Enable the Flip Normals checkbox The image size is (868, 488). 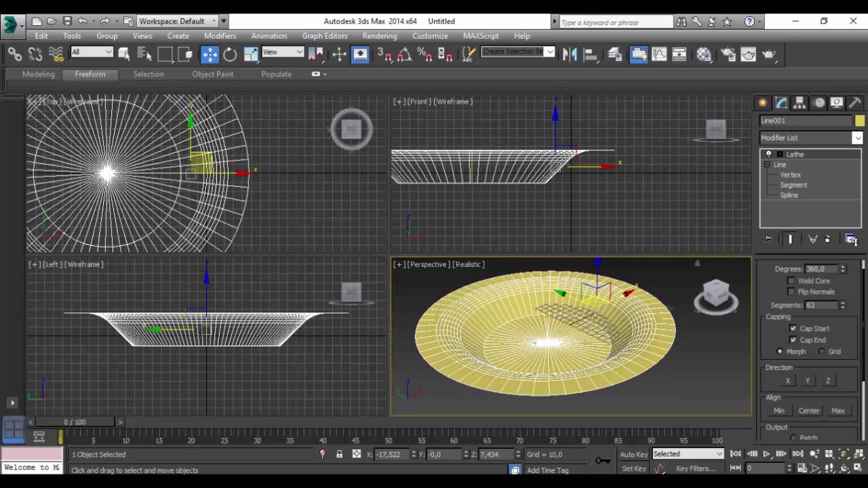click(791, 291)
